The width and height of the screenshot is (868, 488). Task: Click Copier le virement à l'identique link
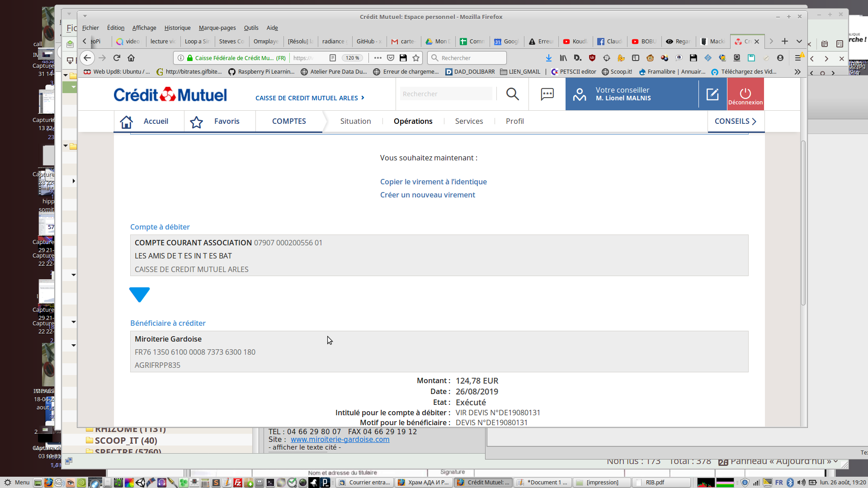[x=433, y=182]
